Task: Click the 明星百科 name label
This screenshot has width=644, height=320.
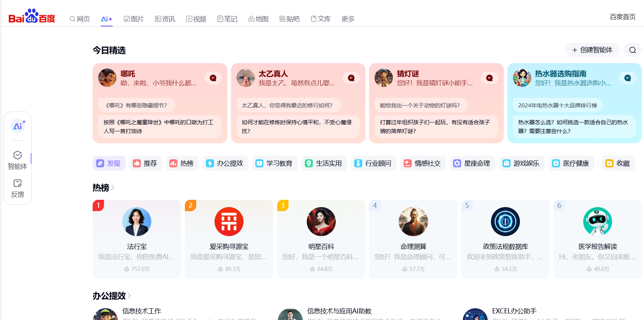Action: (321, 247)
